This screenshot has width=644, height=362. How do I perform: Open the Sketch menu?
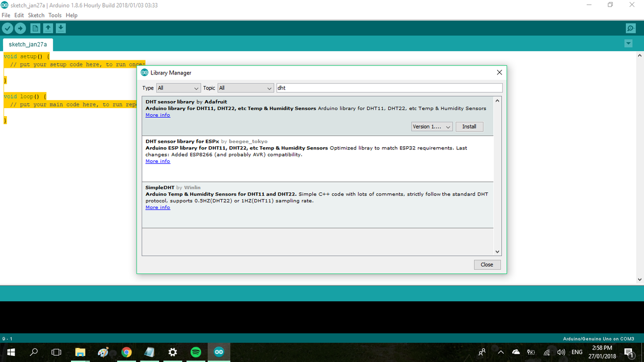pyautogui.click(x=36, y=16)
